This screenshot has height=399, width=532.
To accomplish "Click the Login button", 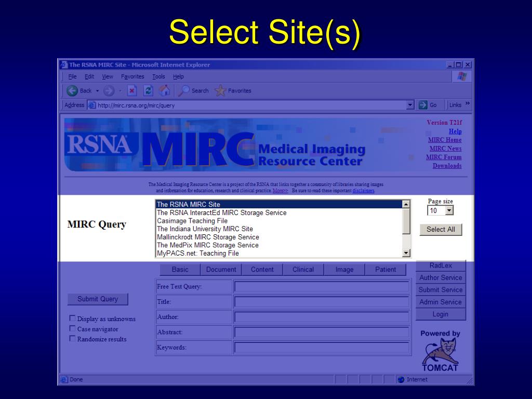I will tap(441, 314).
